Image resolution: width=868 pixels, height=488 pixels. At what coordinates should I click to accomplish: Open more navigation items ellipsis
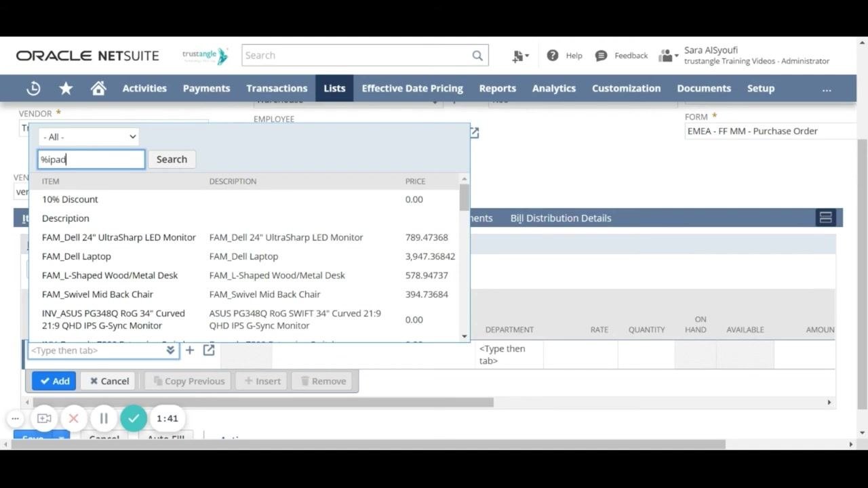826,89
